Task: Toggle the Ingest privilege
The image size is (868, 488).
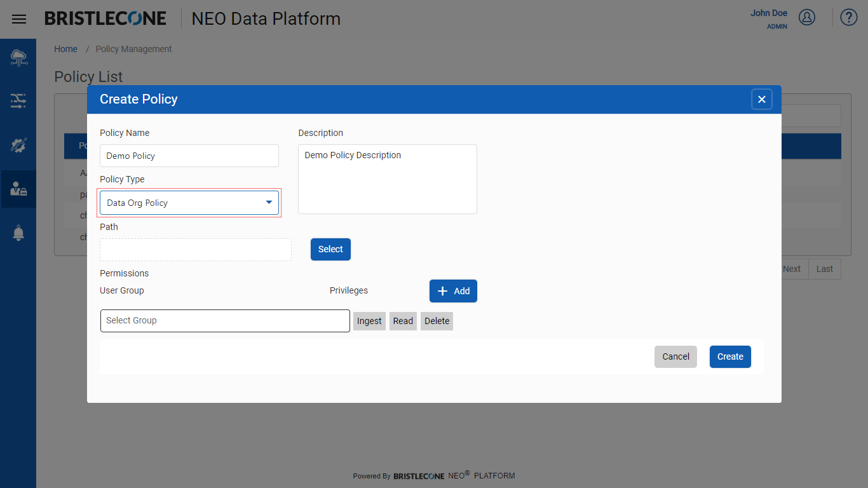Action: tap(369, 321)
